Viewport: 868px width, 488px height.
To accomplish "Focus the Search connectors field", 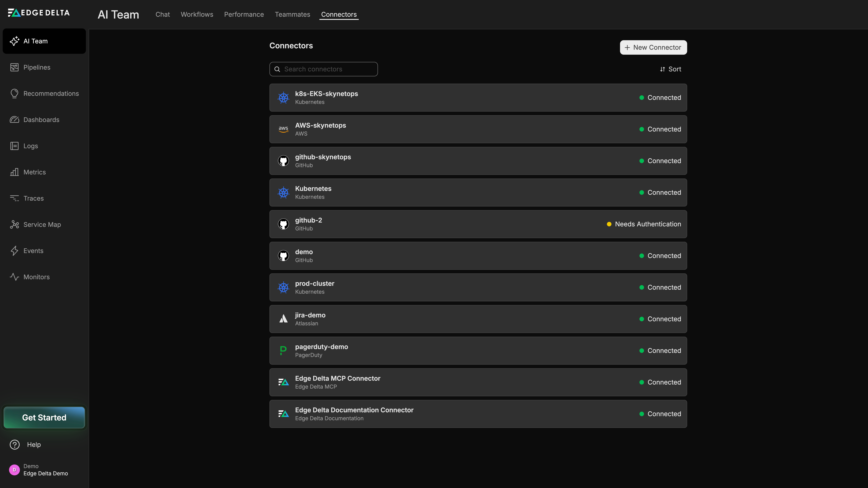I will (x=323, y=69).
